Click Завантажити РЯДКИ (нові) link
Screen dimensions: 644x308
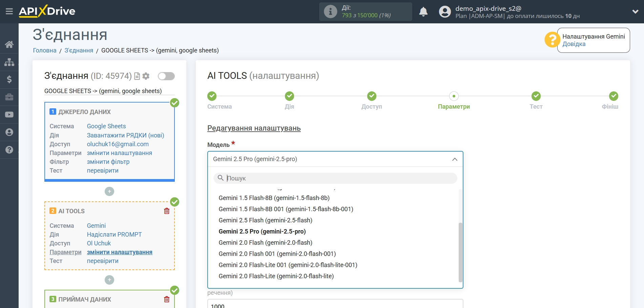pos(125,135)
